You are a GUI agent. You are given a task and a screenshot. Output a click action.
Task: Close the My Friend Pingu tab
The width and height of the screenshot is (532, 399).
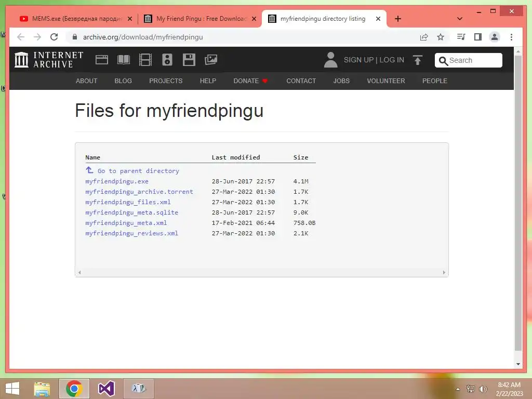pos(254,19)
